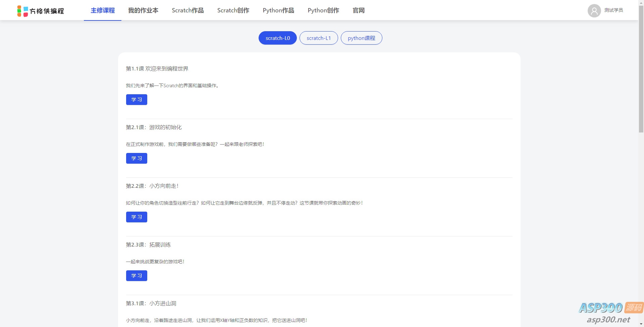Image resolution: width=644 pixels, height=327 pixels.
Task: Click the user avatar icon
Action: pyautogui.click(x=594, y=11)
